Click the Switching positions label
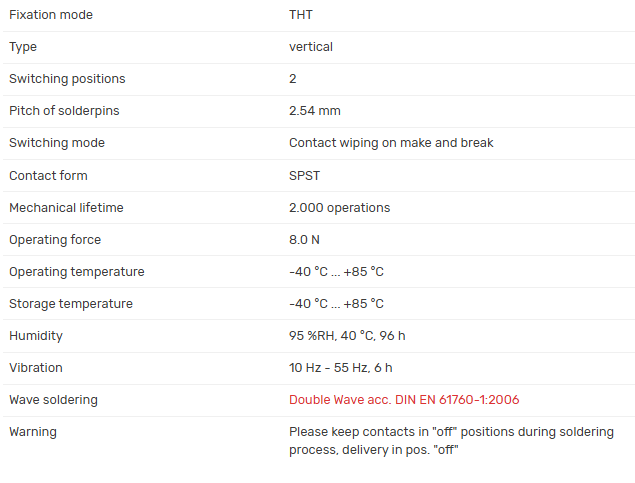Image resolution: width=635 pixels, height=483 pixels. coord(67,79)
